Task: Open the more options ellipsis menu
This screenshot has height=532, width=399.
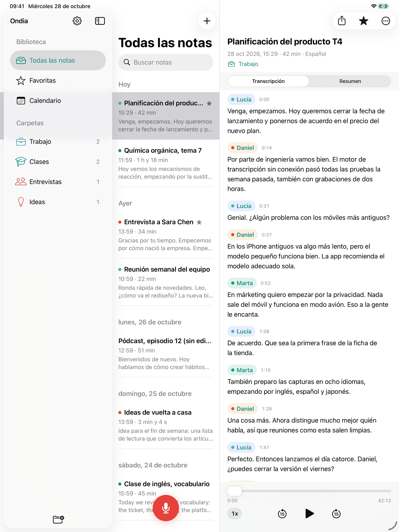Action: point(386,21)
